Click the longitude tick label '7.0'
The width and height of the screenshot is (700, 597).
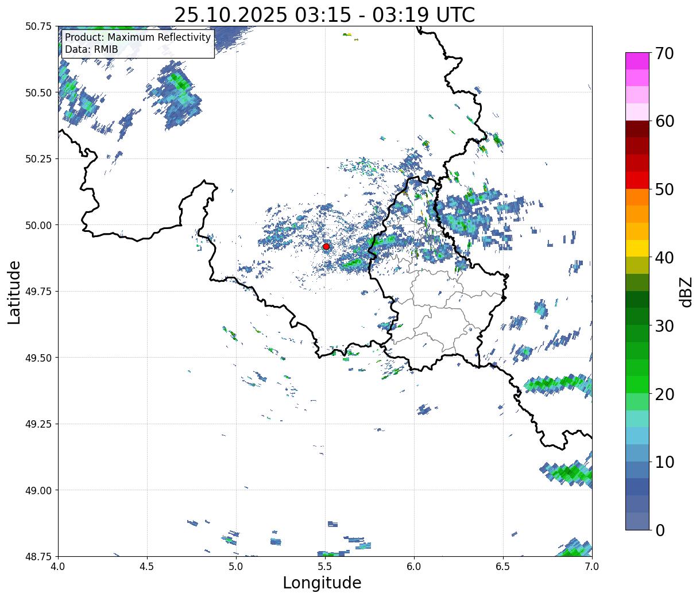[592, 567]
